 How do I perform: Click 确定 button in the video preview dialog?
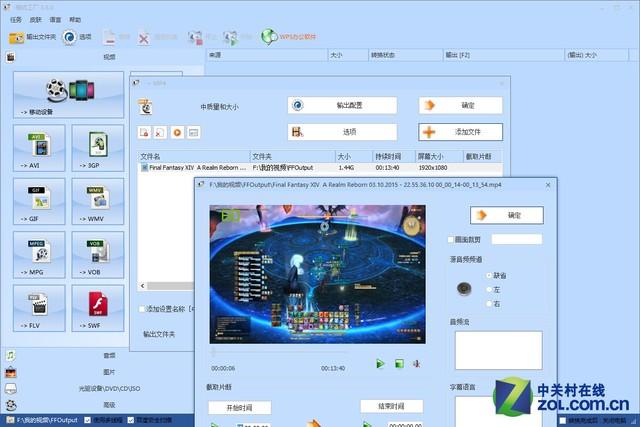(x=507, y=215)
